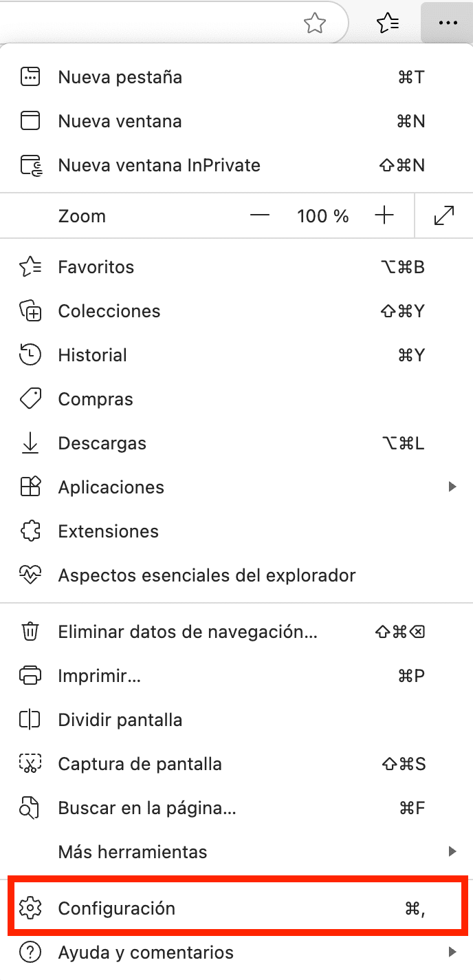Open the favorites list toolbar icon

388,23
